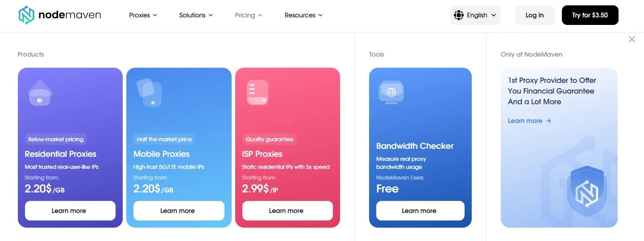This screenshot has height=241, width=644.
Task: Click Learn more under Mobile Proxies
Action: coord(179,211)
